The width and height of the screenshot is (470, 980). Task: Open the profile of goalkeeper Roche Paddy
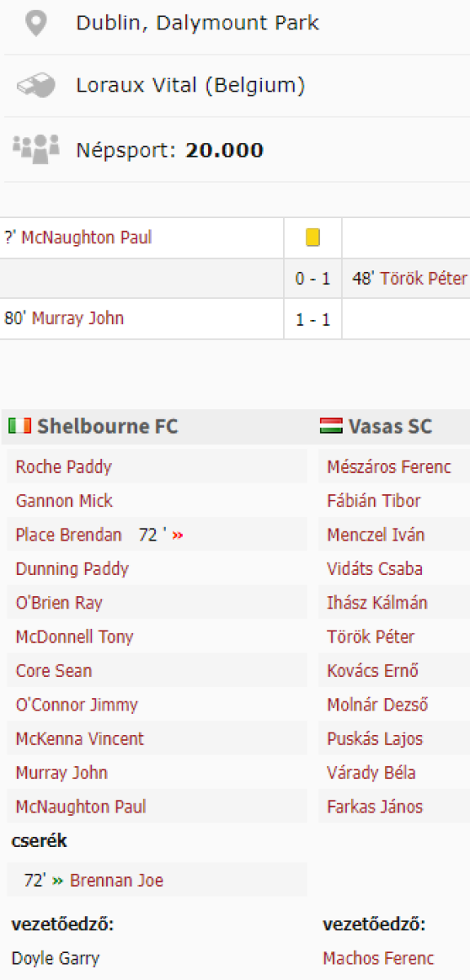coord(64,467)
